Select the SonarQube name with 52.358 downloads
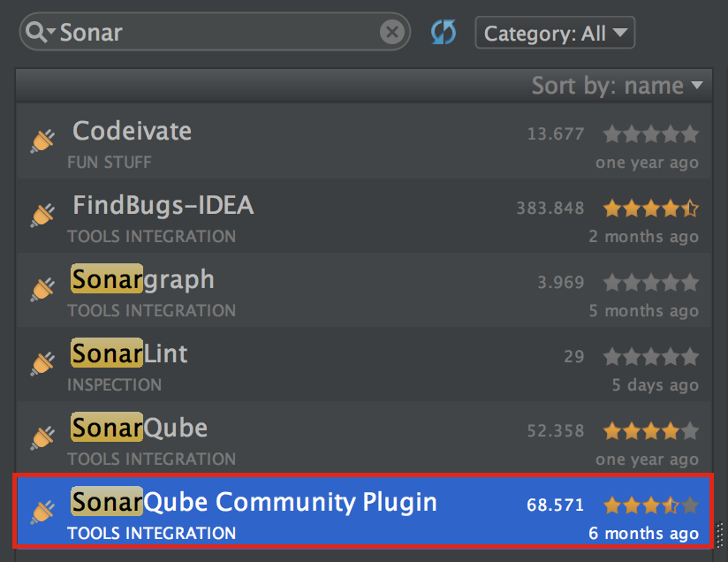 coord(139,429)
